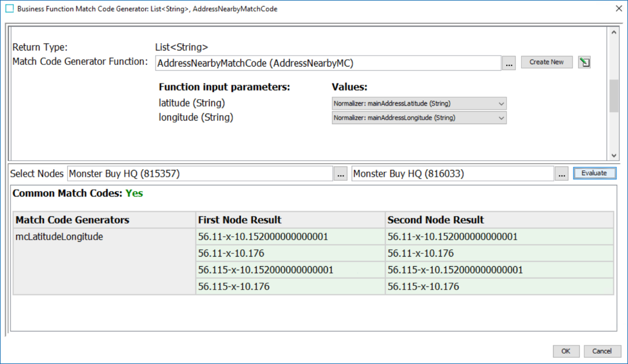Click the scroll up arrow in parameters panel

[x=613, y=32]
